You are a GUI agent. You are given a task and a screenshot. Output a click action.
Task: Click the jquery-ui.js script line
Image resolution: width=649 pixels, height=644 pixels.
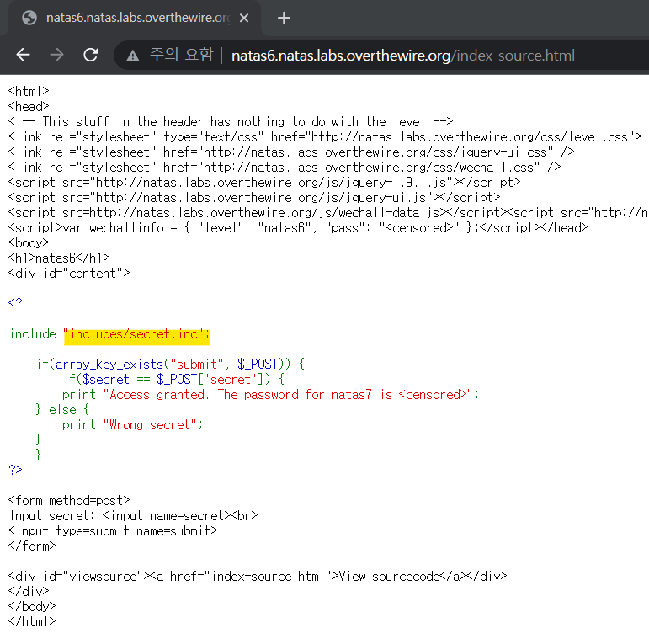point(254,198)
